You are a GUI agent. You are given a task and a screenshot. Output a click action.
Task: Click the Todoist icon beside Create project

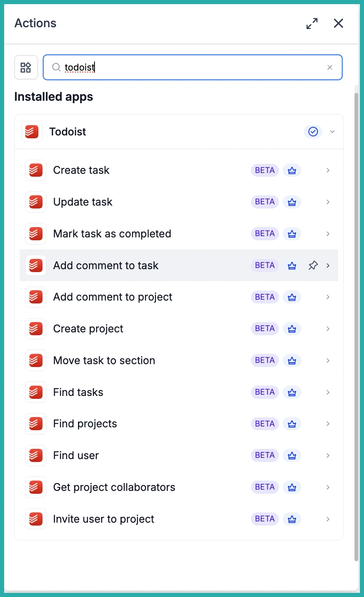[35, 329]
